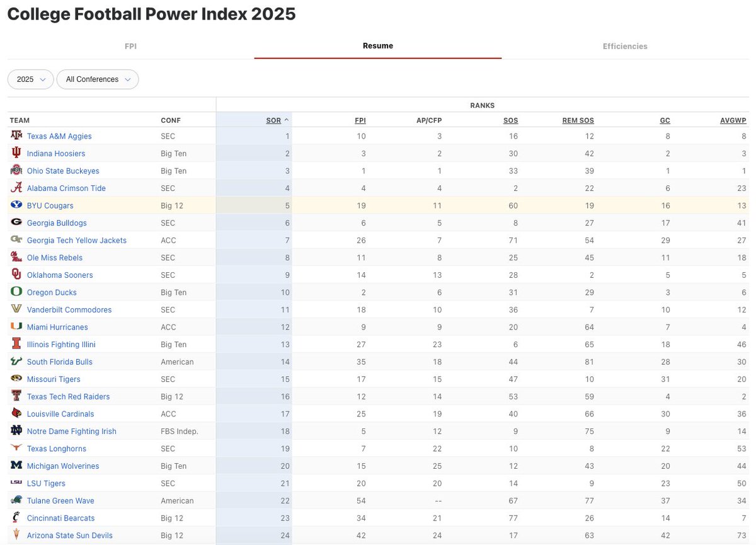Click the Louisville Cardinals logo
This screenshot has width=756, height=545.
coord(16,413)
